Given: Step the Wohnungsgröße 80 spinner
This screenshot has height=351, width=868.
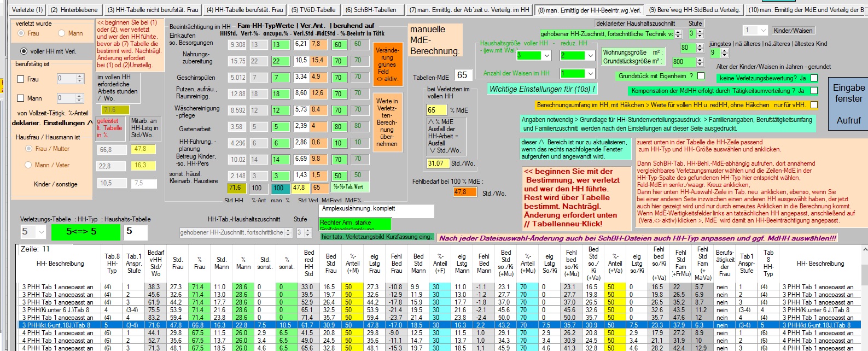Looking at the screenshot, I should point(700,48).
